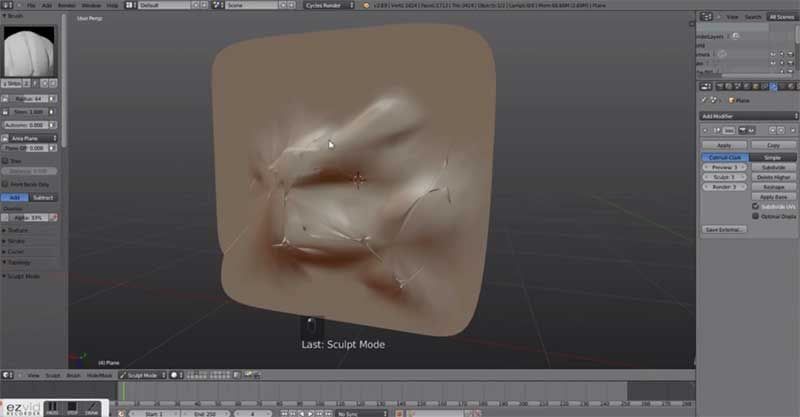Click the ezvid draw button

[92, 408]
